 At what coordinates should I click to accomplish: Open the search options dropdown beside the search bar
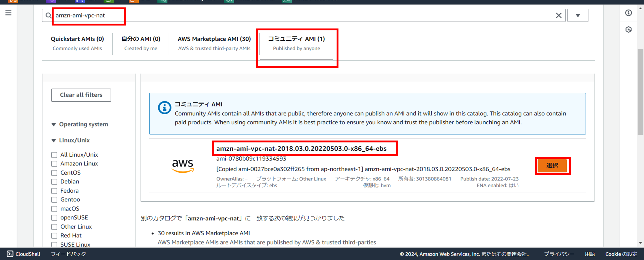577,15
